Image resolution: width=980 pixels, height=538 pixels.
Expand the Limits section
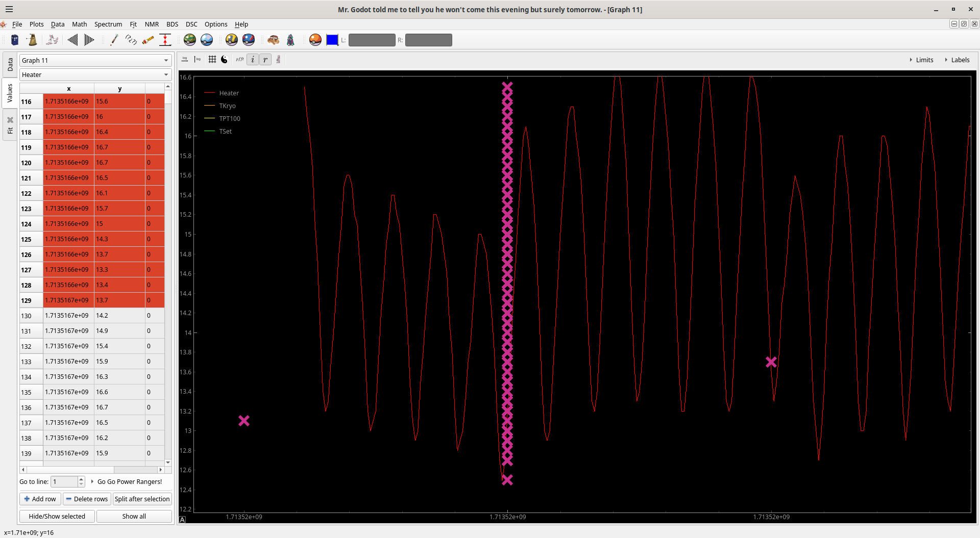[x=921, y=60]
